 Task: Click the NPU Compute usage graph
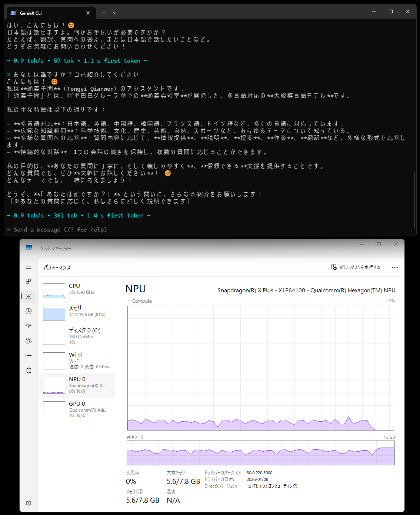(x=261, y=368)
